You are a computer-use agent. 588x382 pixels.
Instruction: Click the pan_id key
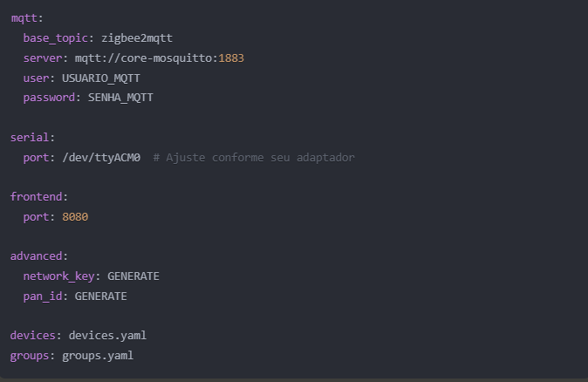tap(43, 297)
